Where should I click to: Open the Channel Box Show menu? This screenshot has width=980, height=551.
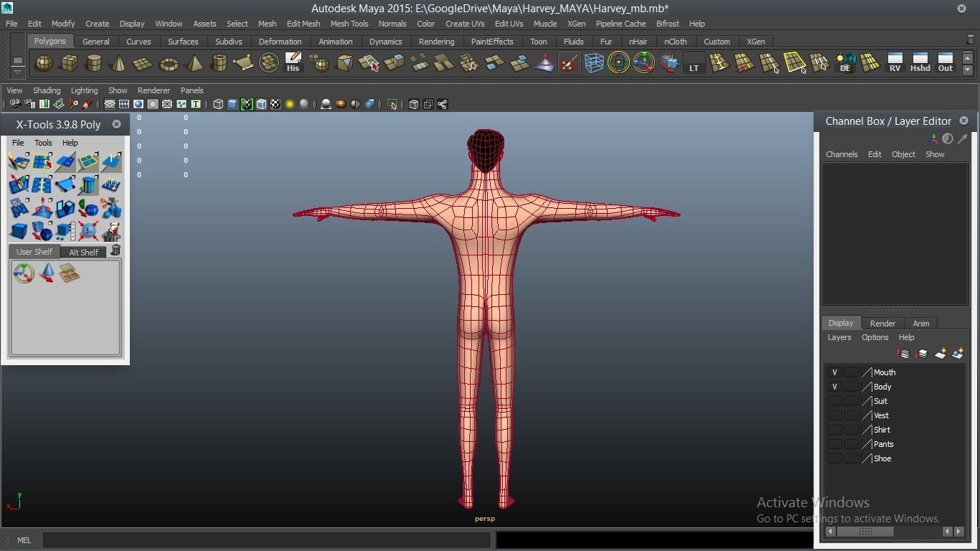(935, 154)
